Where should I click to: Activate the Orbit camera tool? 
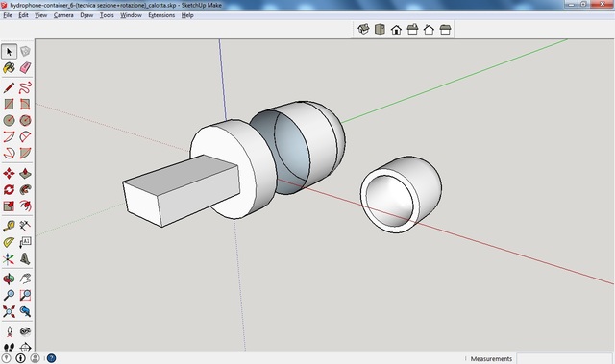point(9,279)
